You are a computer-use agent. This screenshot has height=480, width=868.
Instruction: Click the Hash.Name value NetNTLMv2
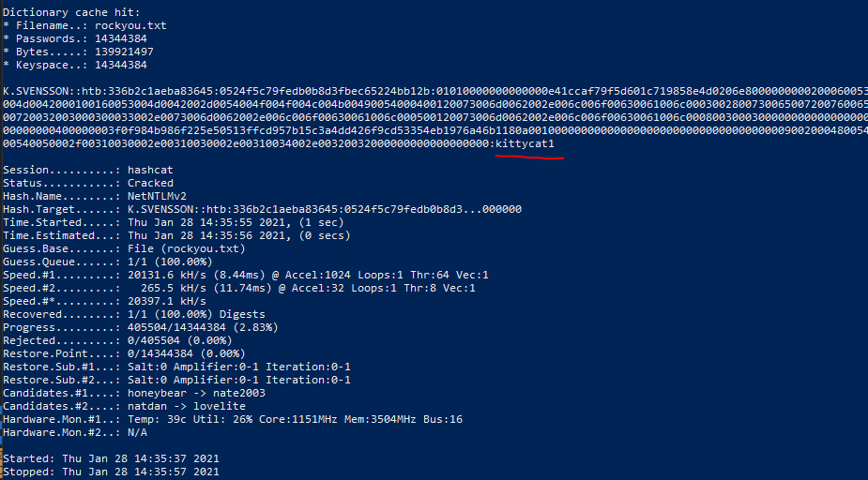pos(157,196)
